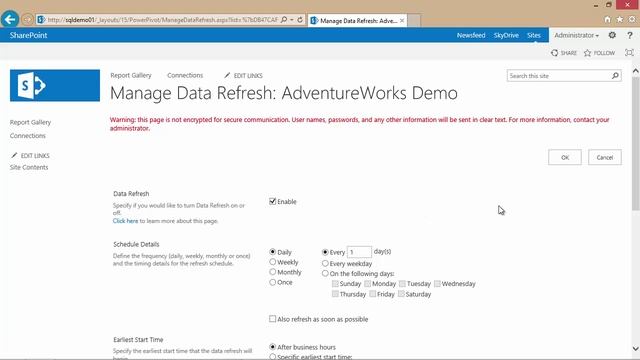Click the SharePoint brand link
Image resolution: width=640 pixels, height=360 pixels.
29,35
